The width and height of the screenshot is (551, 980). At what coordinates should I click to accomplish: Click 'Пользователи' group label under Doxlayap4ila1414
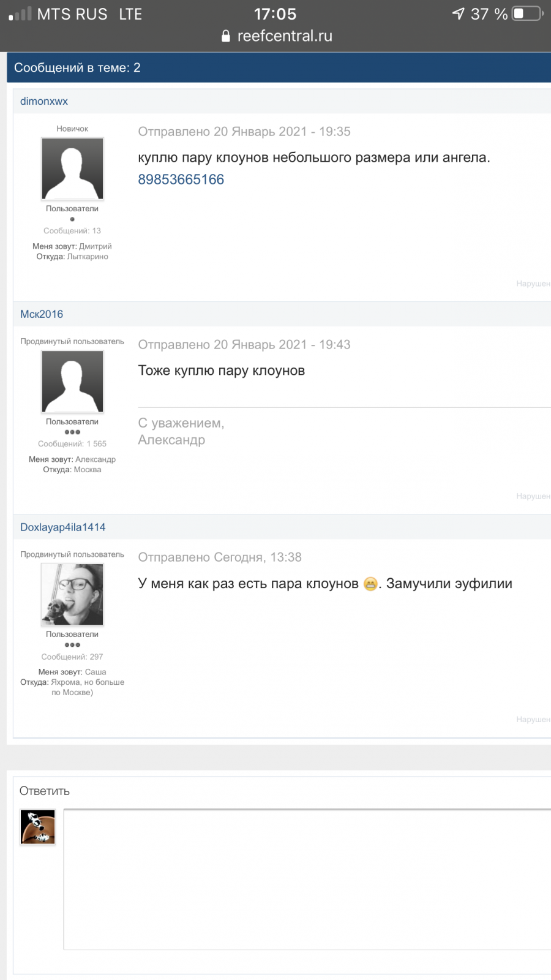(72, 635)
